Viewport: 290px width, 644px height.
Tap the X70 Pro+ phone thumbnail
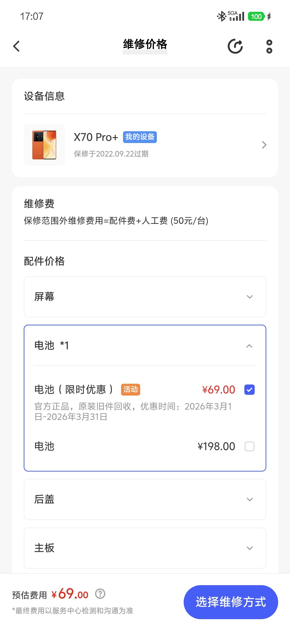point(44,145)
